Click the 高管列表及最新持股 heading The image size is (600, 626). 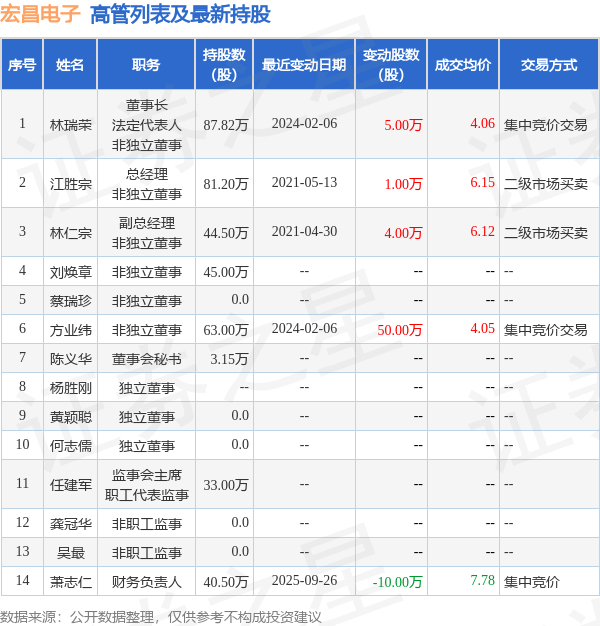tap(180, 14)
